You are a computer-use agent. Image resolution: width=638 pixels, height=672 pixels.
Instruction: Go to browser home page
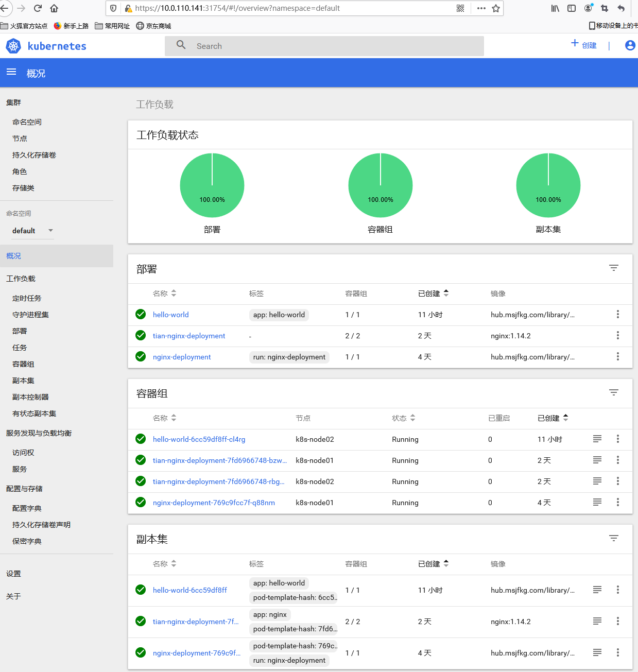pyautogui.click(x=54, y=8)
